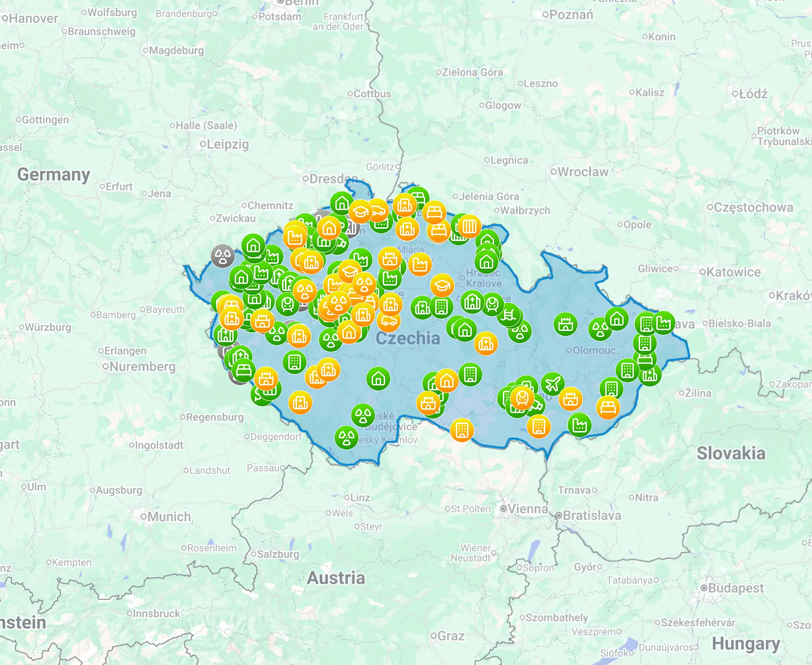
Task: Click the green swimming pool marker
Action: [x=509, y=316]
